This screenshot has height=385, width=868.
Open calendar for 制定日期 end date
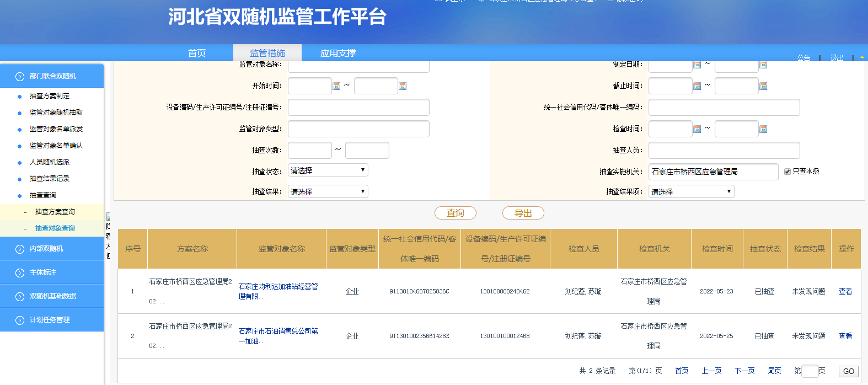click(x=763, y=65)
